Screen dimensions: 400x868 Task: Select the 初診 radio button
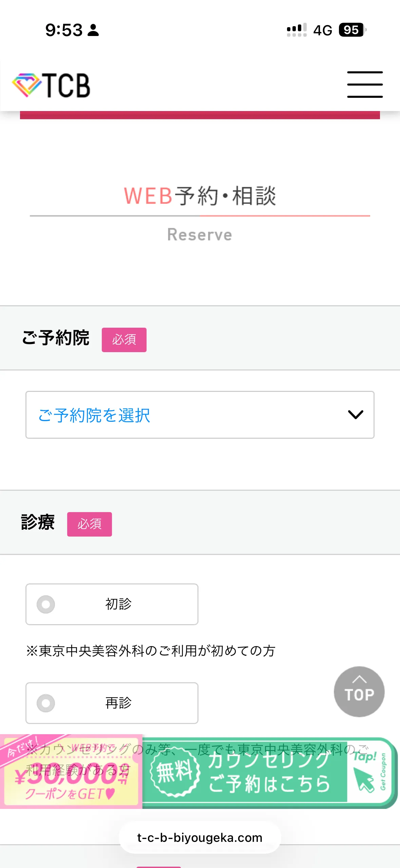[x=46, y=604]
